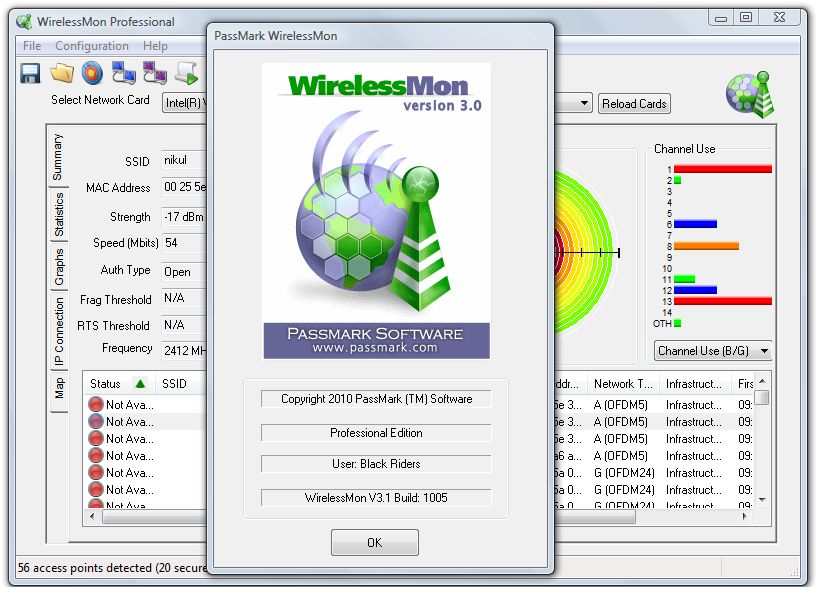This screenshot has height=589, width=818.
Task: Click the access point list vertical scrollbar down arrow
Action: [762, 500]
